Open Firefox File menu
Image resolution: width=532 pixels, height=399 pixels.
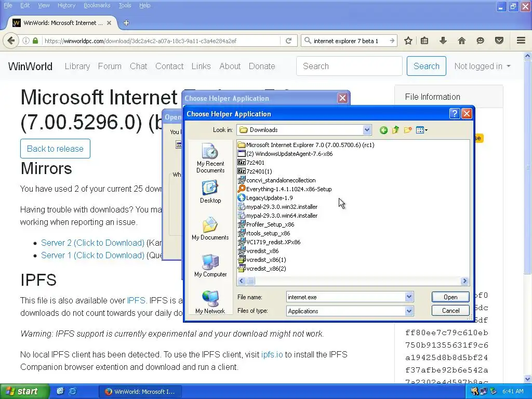[8, 5]
